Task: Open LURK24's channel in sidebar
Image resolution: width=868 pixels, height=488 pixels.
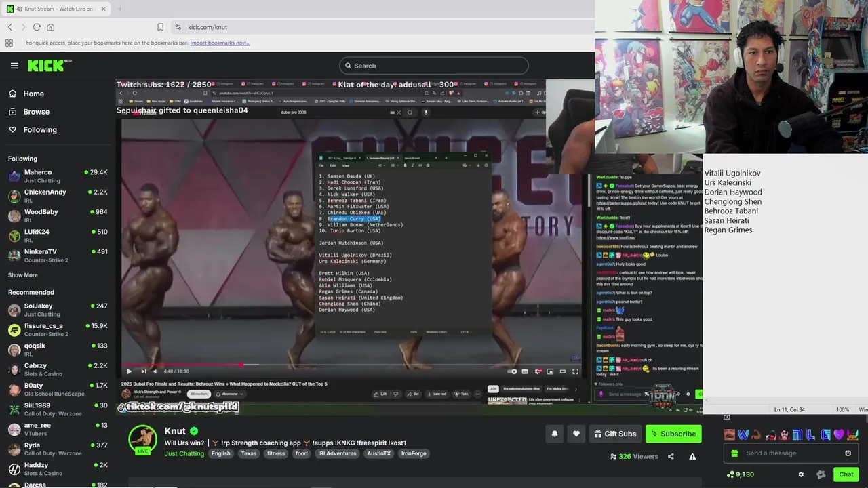Action: pyautogui.click(x=58, y=235)
